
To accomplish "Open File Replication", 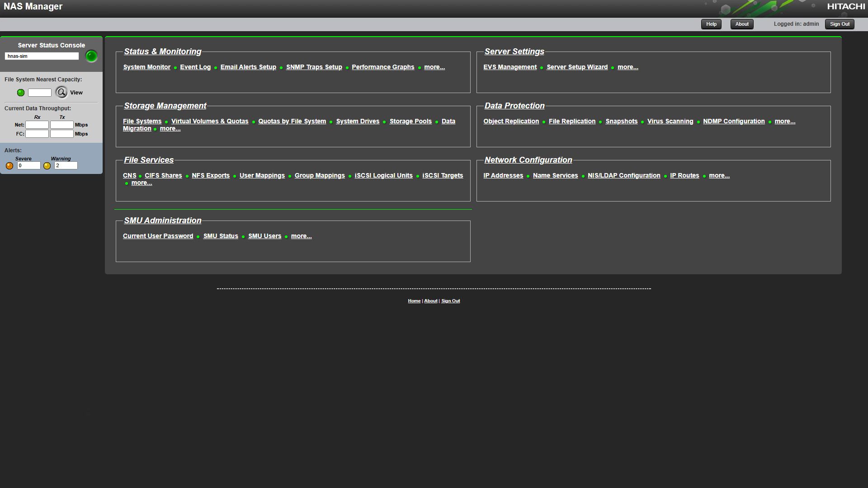I will pos(572,121).
